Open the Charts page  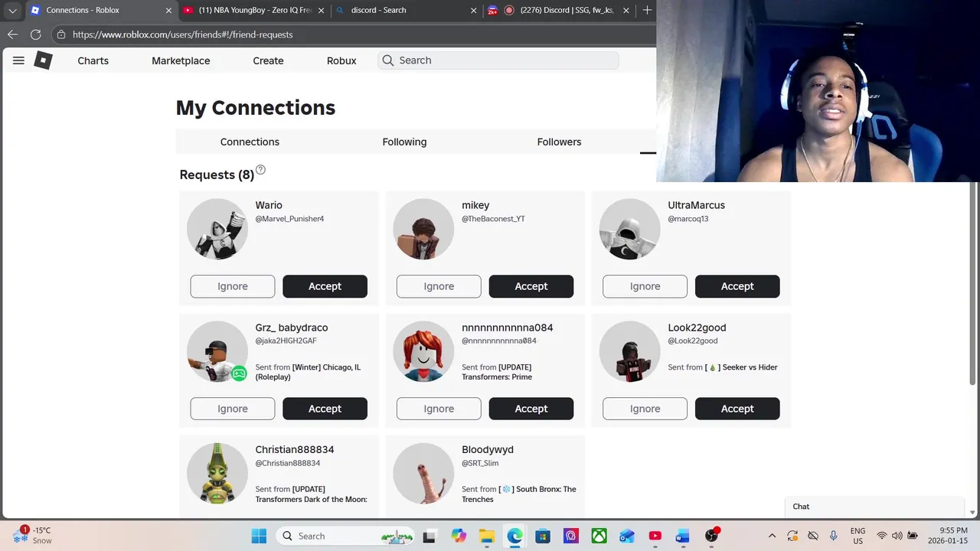pyautogui.click(x=93, y=60)
